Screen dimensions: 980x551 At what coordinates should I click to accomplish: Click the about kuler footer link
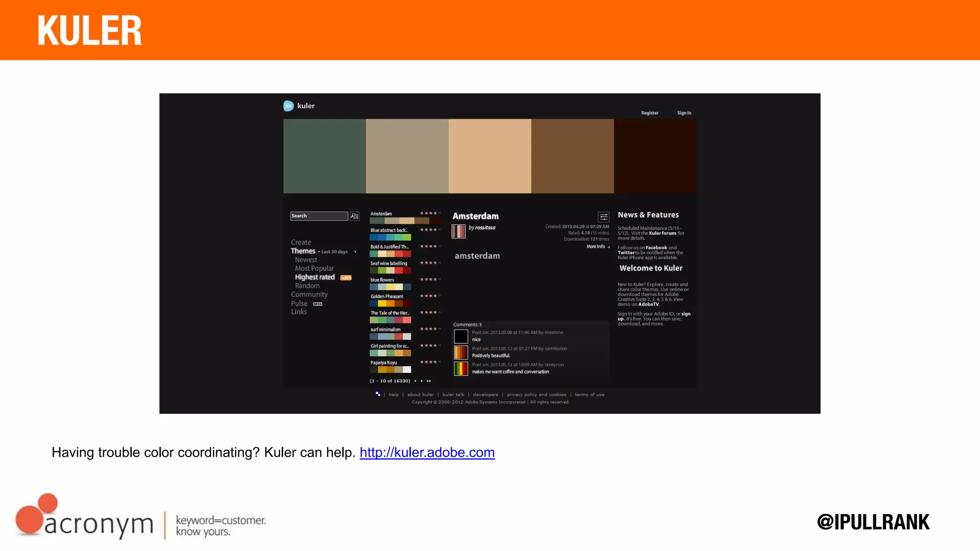click(x=421, y=395)
